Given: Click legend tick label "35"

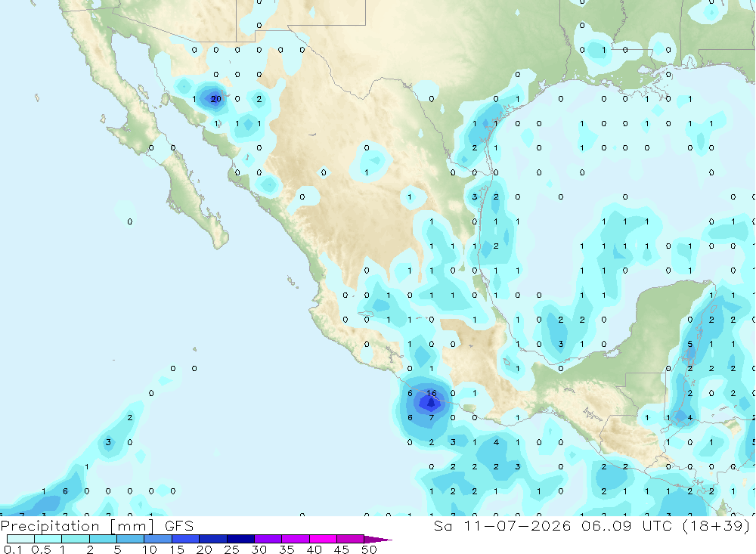Looking at the screenshot, I should [x=287, y=549].
